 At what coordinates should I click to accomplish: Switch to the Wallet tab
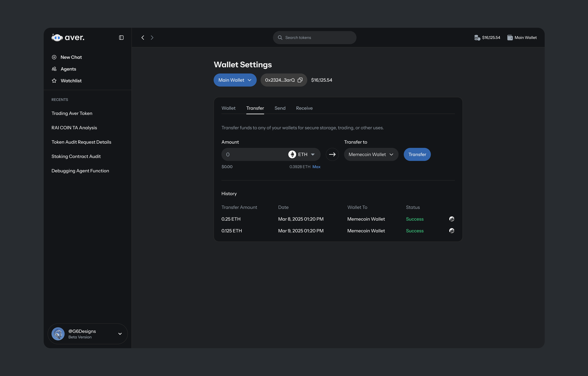coord(228,108)
